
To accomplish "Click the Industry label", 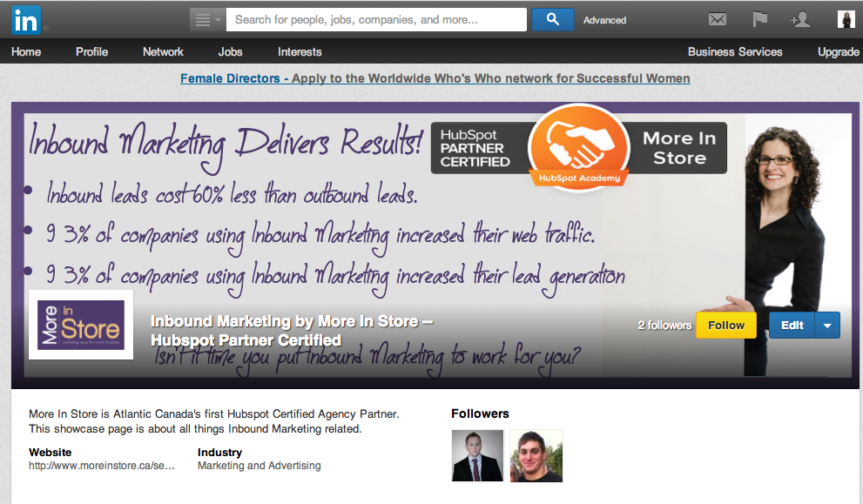I will click(219, 453).
